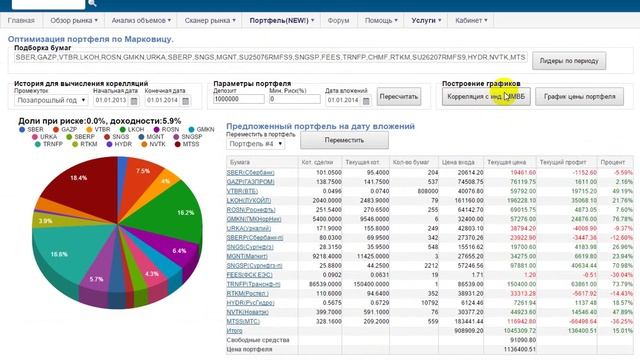Open calendar for Начальная дата
Screen dimensions: 640x360
click(x=133, y=101)
